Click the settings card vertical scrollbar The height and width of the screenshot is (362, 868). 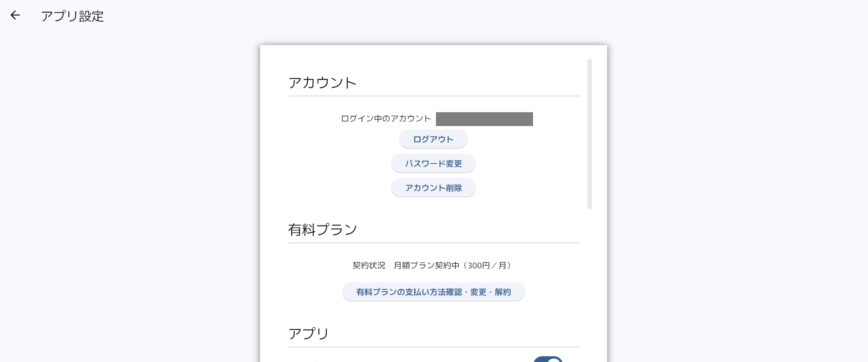click(589, 134)
